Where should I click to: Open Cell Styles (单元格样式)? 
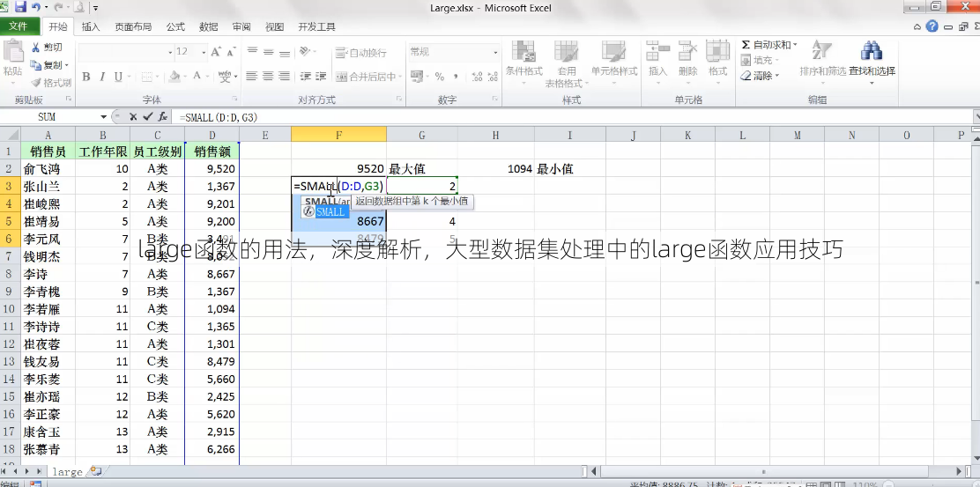tap(614, 64)
